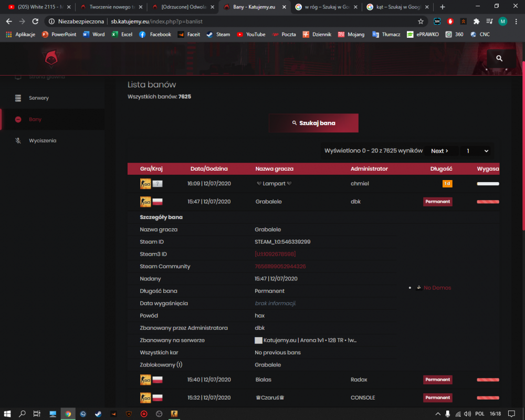Viewport: 525px width, 420px height.
Task: Click the red hooded Katujemy logo
Action: point(51,58)
